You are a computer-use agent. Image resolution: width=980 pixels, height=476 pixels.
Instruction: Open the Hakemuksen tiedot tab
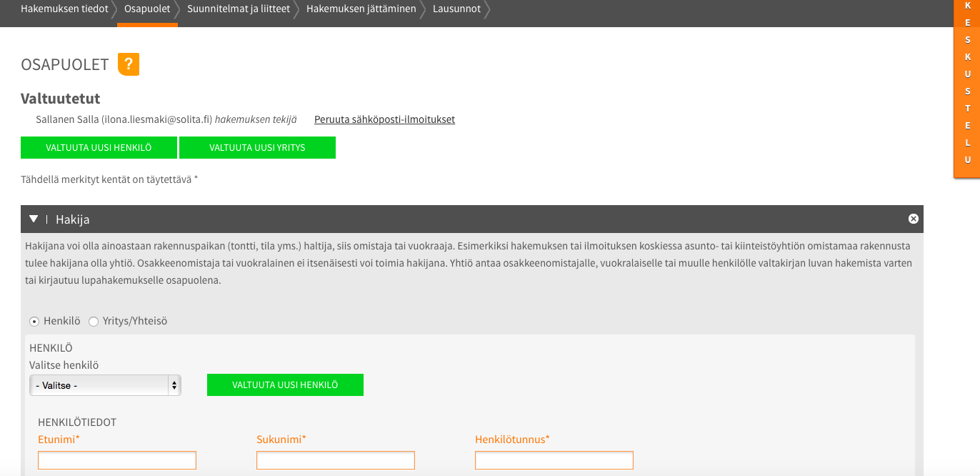[x=64, y=9]
